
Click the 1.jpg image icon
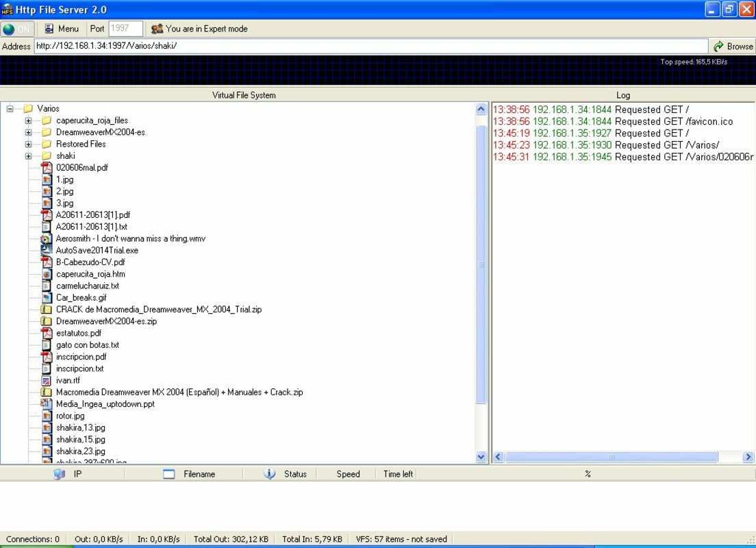coord(47,179)
